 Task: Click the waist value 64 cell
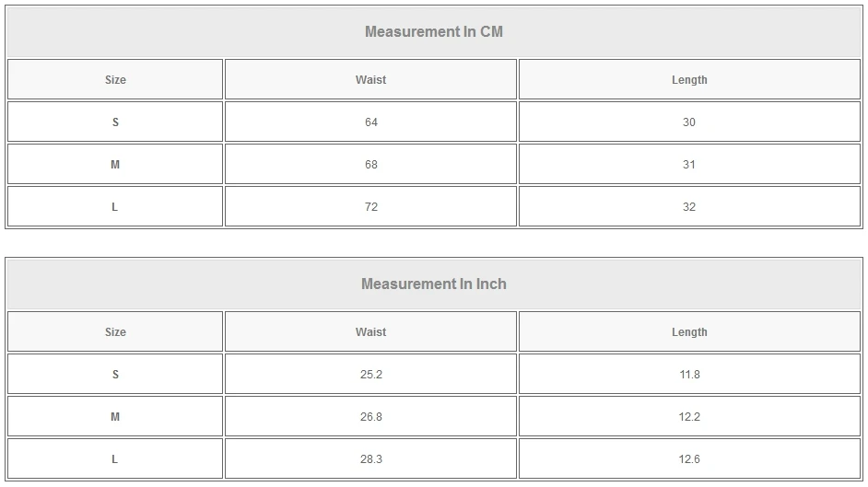click(x=370, y=122)
